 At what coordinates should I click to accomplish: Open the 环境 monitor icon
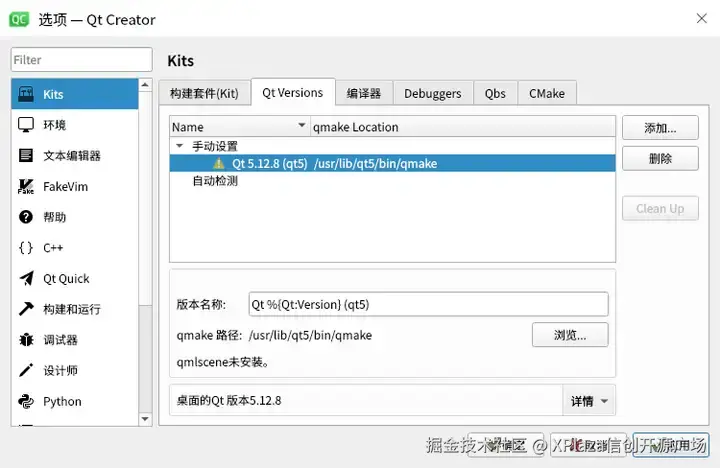[26, 124]
